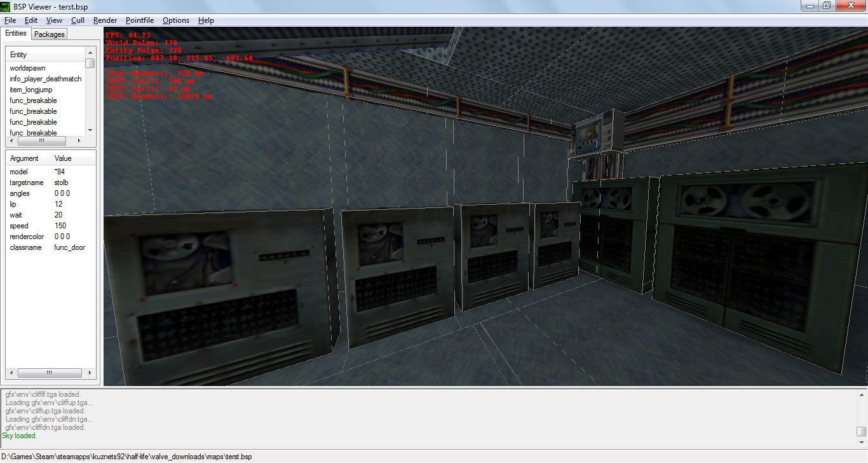Click the log panel scroll down arrow

click(x=862, y=442)
